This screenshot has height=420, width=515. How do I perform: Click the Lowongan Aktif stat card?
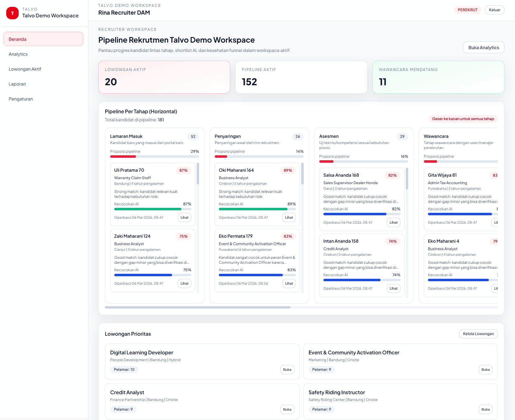164,77
